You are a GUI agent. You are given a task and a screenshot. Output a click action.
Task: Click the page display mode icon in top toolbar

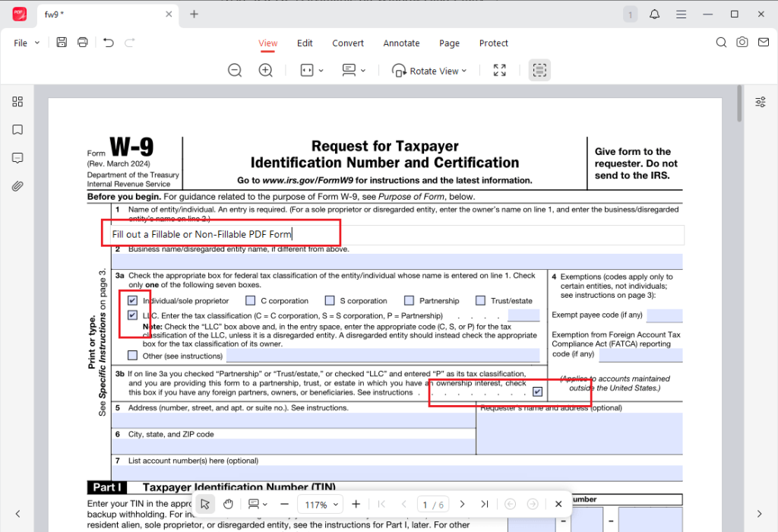(349, 71)
